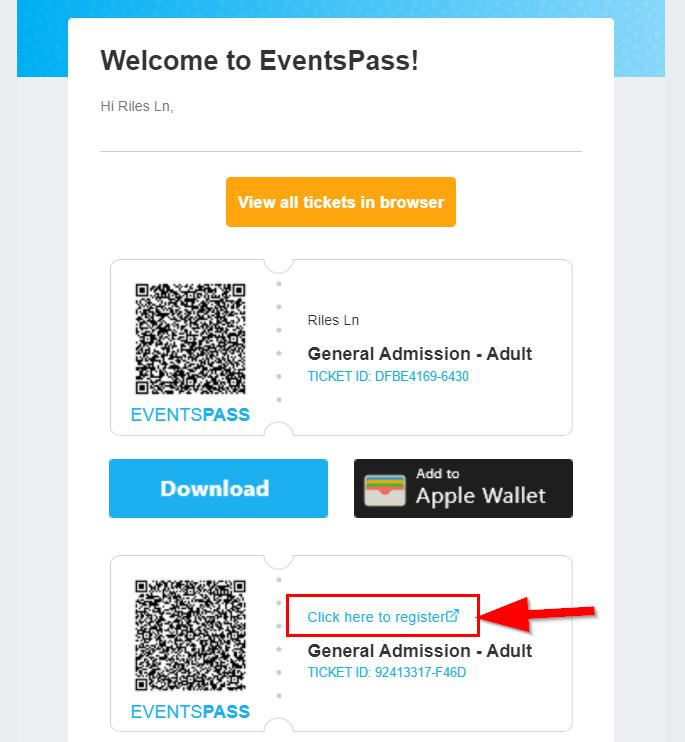685x742 pixels.
Task: Click first General Admission - Adult title
Action: [420, 354]
